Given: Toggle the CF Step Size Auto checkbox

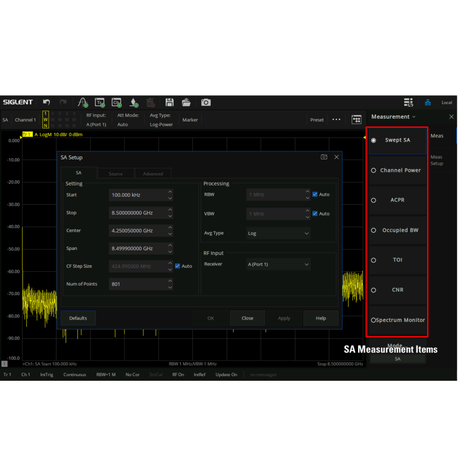Looking at the screenshot, I should (178, 266).
